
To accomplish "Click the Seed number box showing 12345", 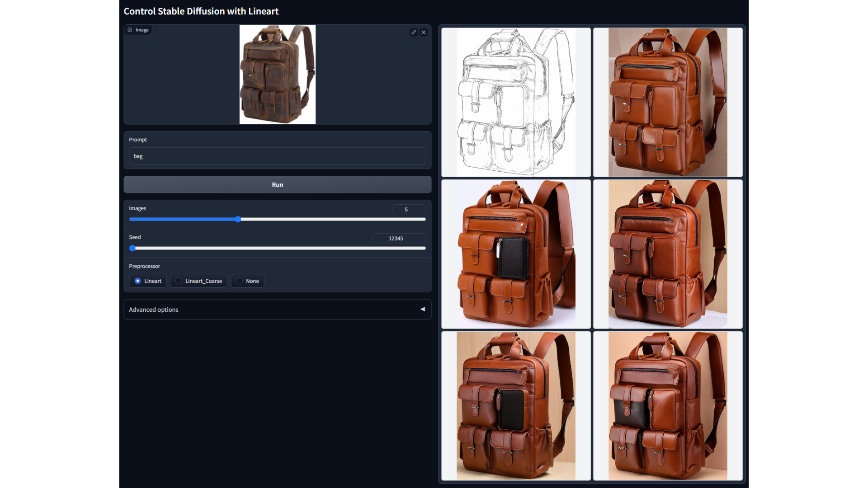I will 399,238.
